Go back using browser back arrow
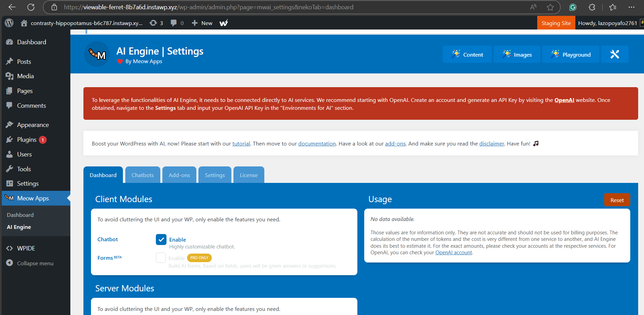 [x=12, y=7]
